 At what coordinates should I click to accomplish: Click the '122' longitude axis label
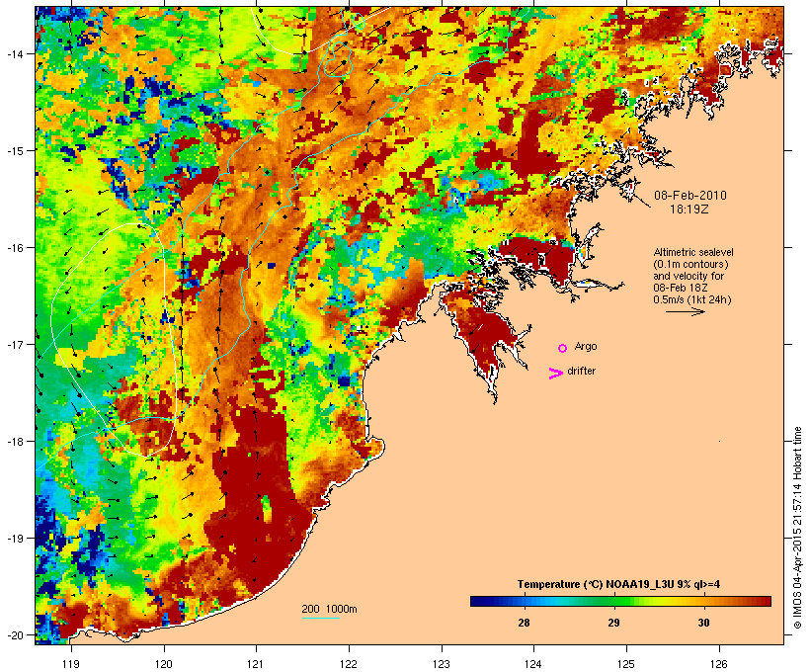(x=349, y=664)
